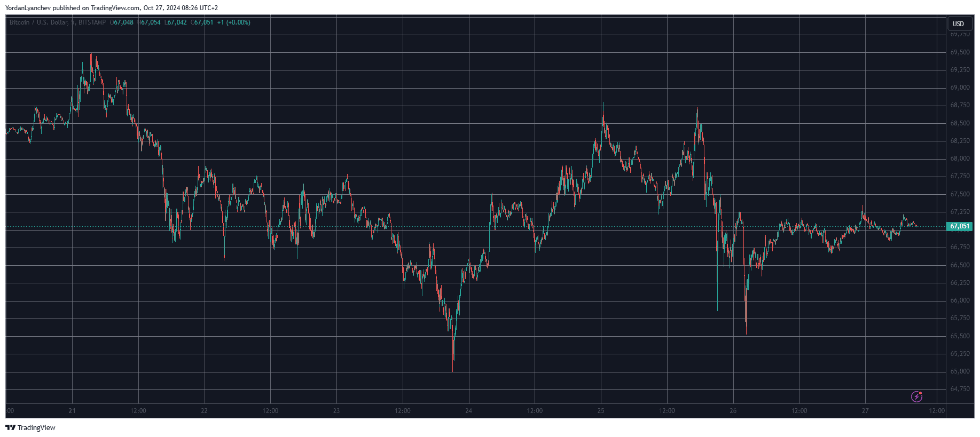Click the 65,750 price axis label
Image resolution: width=980 pixels, height=437 pixels.
pyautogui.click(x=960, y=318)
